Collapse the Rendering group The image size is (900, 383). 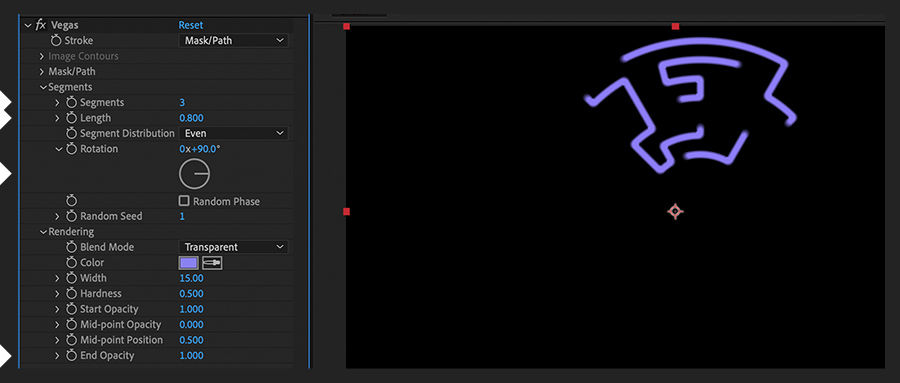click(43, 232)
